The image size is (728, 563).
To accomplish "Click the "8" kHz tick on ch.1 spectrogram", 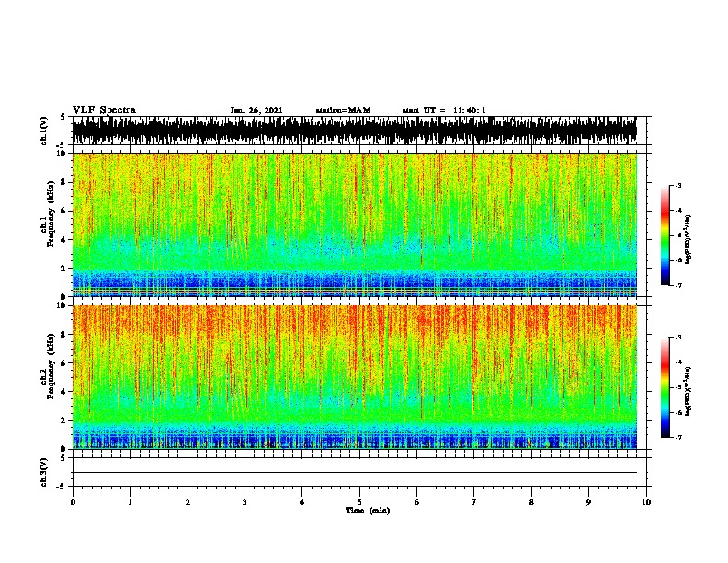I will [x=64, y=182].
